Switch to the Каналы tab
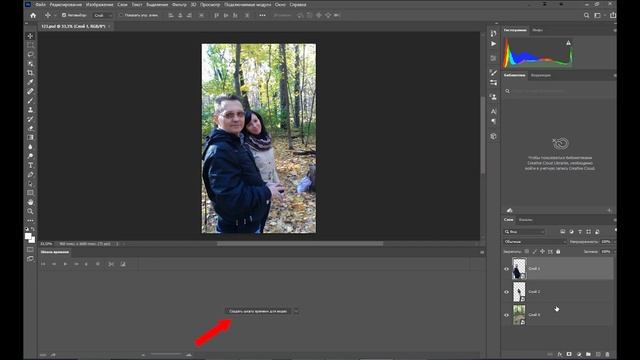The width and height of the screenshot is (640, 360). click(526, 220)
